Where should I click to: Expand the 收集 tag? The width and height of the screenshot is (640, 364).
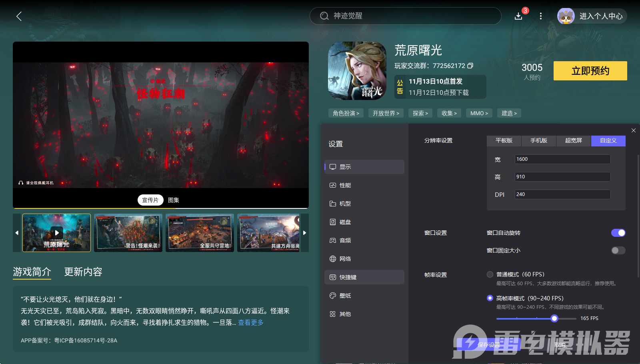click(x=449, y=113)
